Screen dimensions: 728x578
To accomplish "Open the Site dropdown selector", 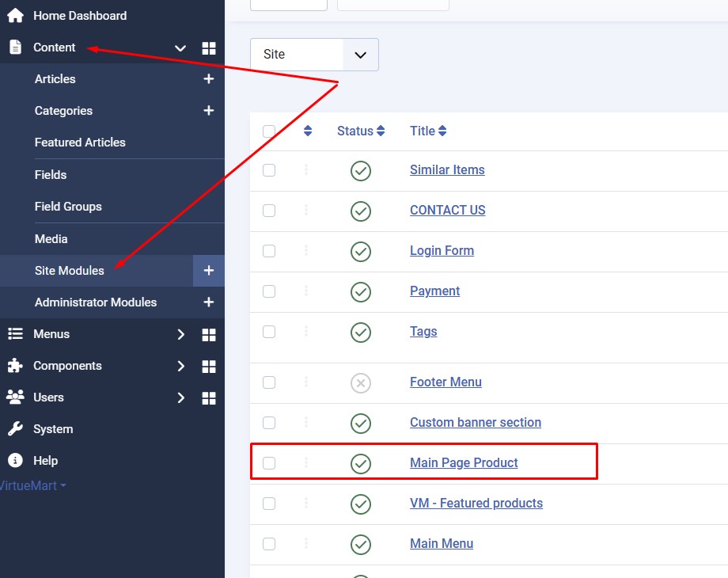I will pos(314,55).
